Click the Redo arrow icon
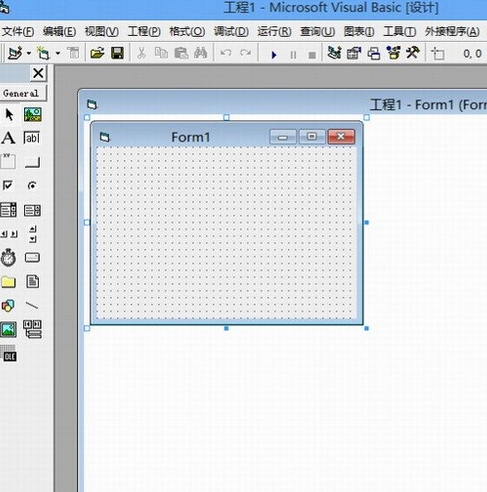487x492 pixels. (246, 53)
